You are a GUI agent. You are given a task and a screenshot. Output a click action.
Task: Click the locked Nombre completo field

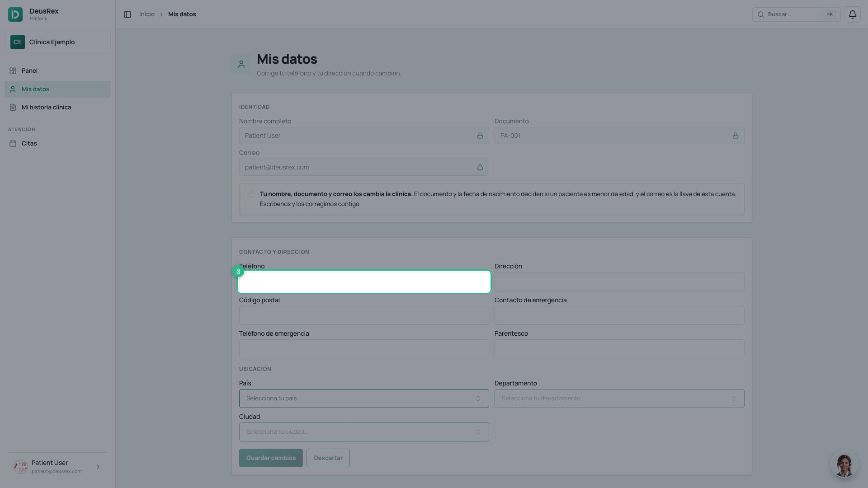[x=364, y=136]
